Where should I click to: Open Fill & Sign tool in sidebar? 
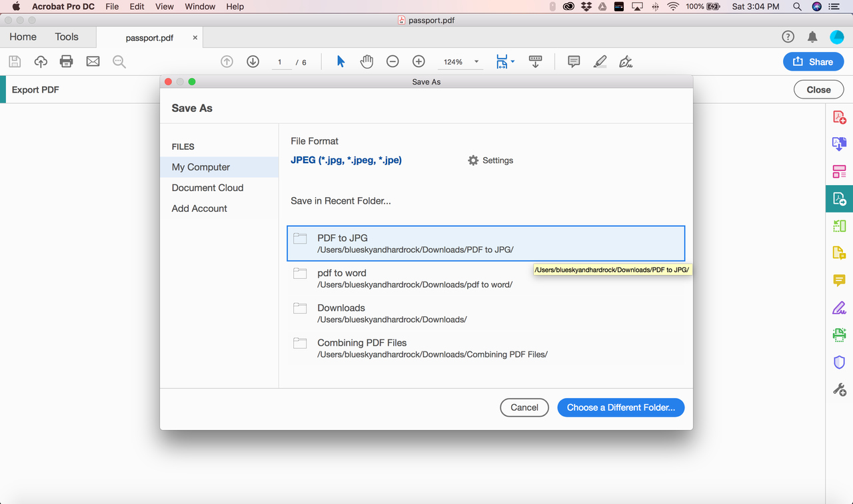tap(840, 308)
